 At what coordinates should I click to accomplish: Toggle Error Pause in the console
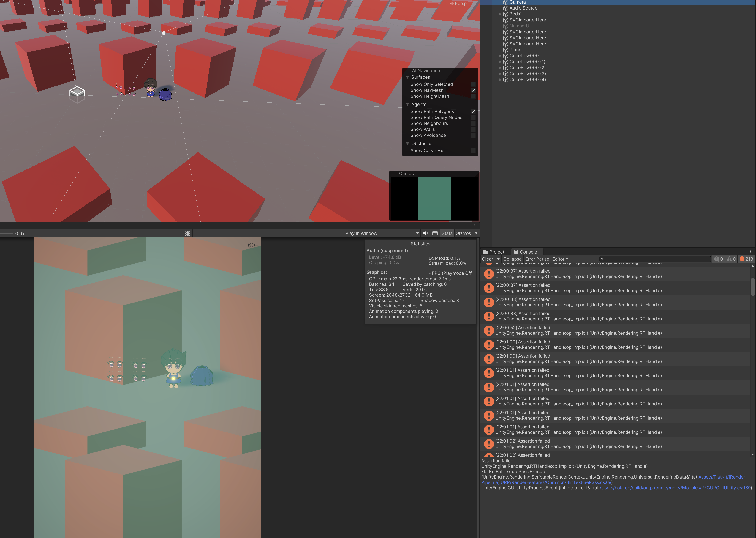(x=537, y=259)
